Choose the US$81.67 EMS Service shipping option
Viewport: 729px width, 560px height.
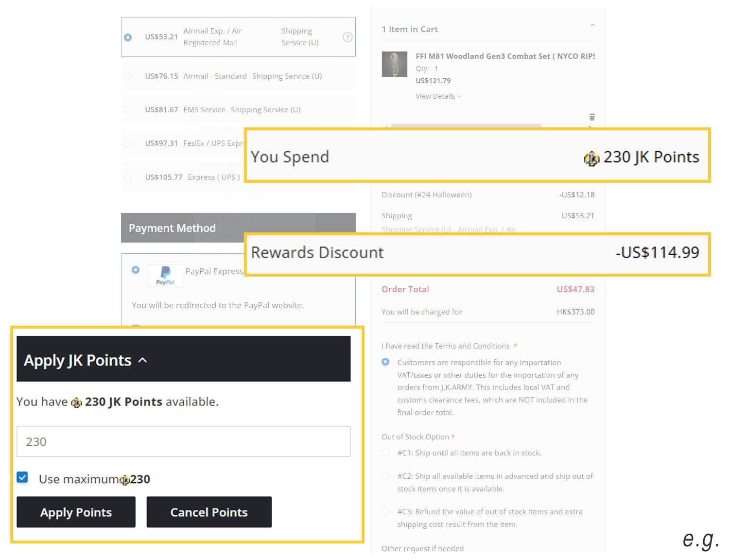(128, 110)
